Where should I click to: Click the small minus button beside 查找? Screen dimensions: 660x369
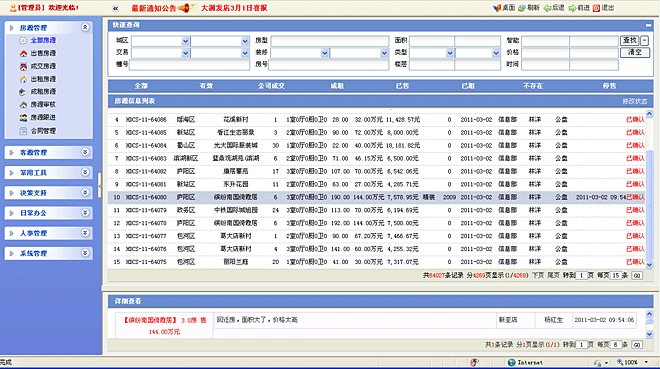point(644,40)
